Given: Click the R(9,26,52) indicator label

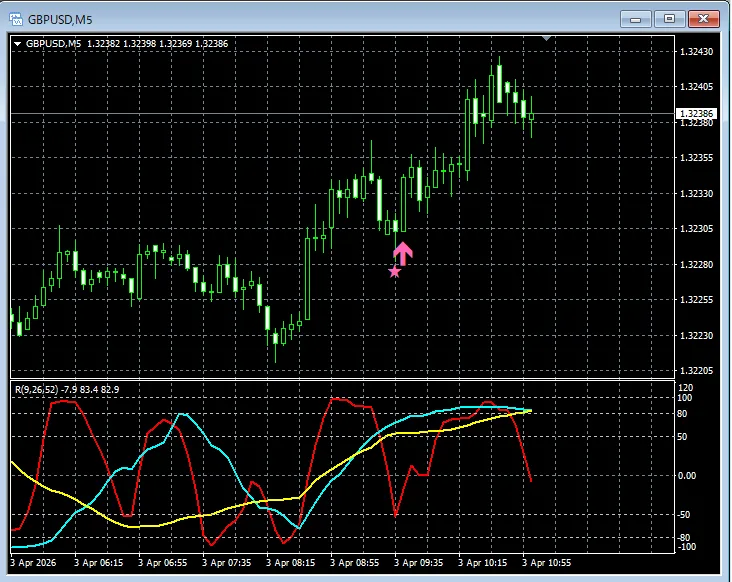Looking at the screenshot, I should (67, 389).
